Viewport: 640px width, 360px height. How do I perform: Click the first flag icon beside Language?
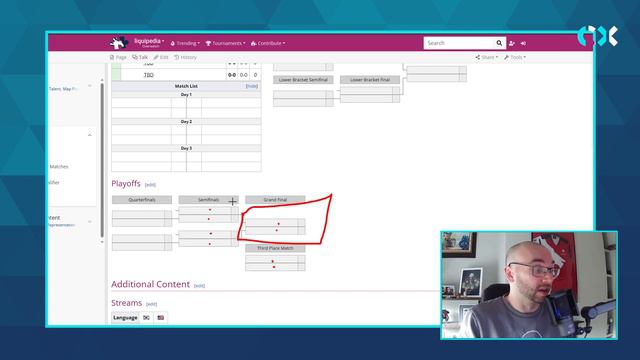pyautogui.click(x=146, y=318)
